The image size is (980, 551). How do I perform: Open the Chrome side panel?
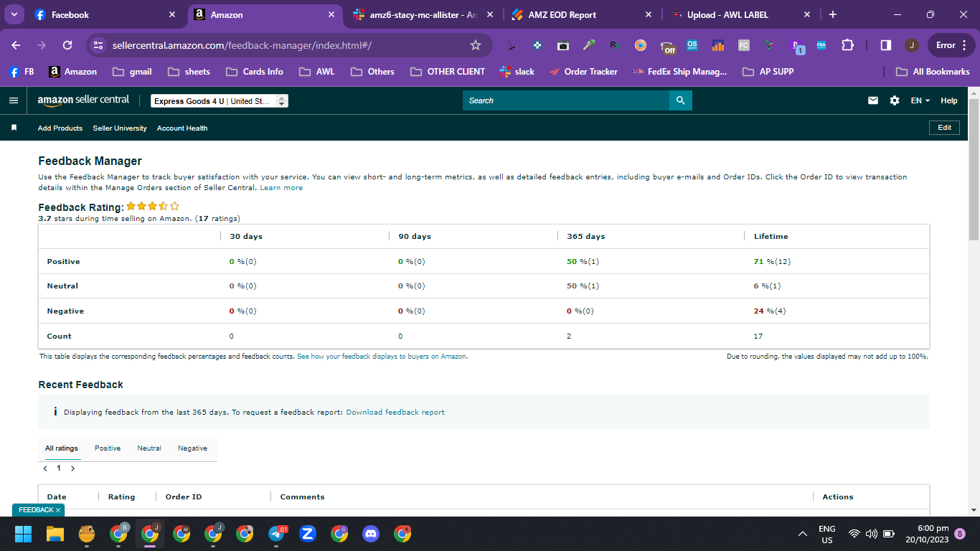coord(886,45)
